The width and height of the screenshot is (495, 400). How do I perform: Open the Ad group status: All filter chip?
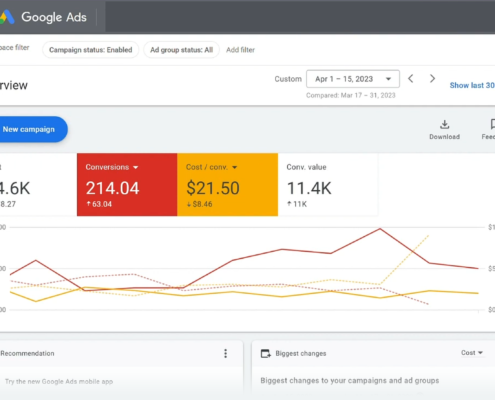click(x=181, y=50)
